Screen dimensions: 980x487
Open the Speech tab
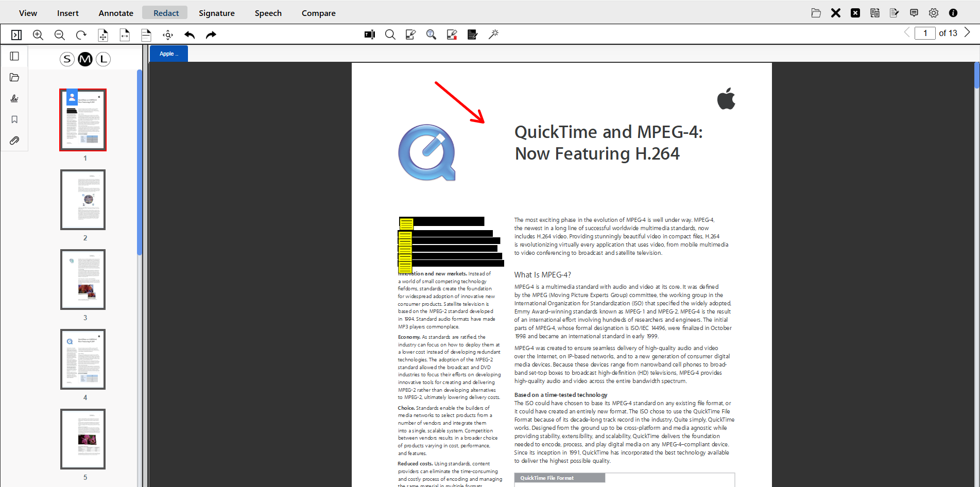coord(268,13)
